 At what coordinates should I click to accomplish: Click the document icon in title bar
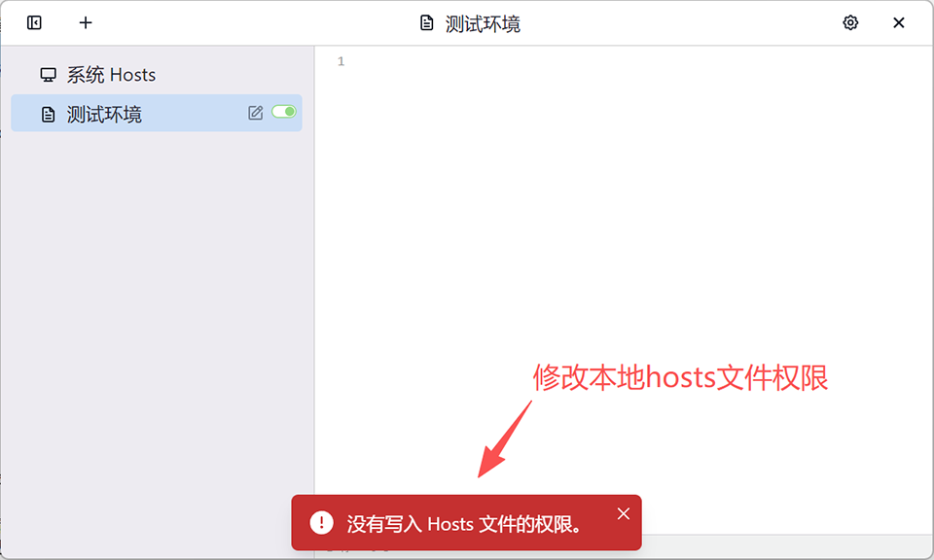[x=426, y=23]
